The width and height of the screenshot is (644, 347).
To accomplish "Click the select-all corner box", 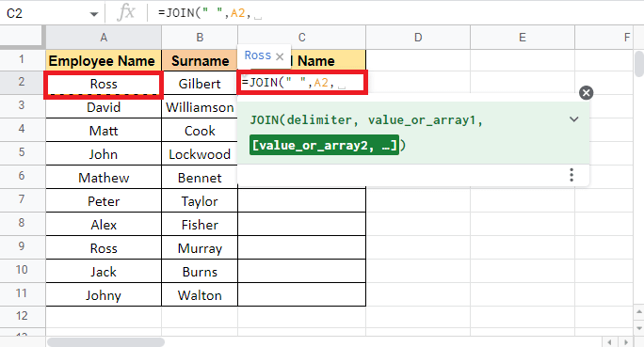I will pyautogui.click(x=22, y=37).
